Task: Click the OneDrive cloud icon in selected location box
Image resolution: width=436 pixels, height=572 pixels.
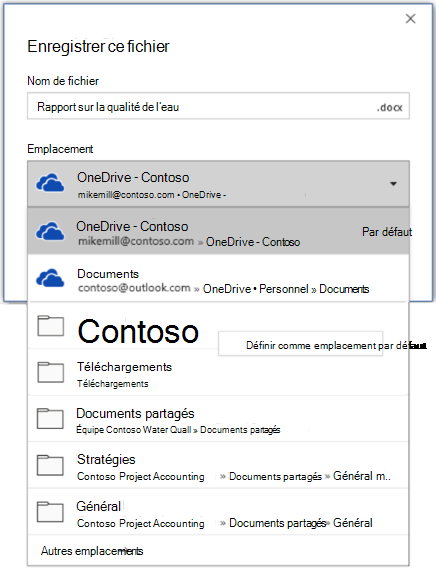Action: pos(50,183)
